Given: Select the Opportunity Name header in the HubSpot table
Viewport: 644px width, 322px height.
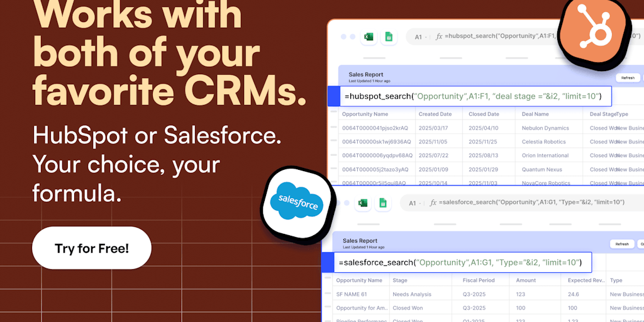Looking at the screenshot, I should [x=365, y=114].
